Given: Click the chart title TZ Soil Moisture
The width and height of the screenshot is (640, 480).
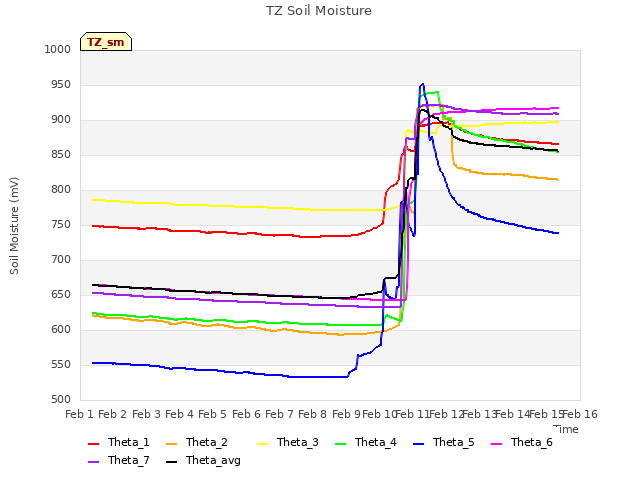Looking at the screenshot, I should [x=319, y=11].
